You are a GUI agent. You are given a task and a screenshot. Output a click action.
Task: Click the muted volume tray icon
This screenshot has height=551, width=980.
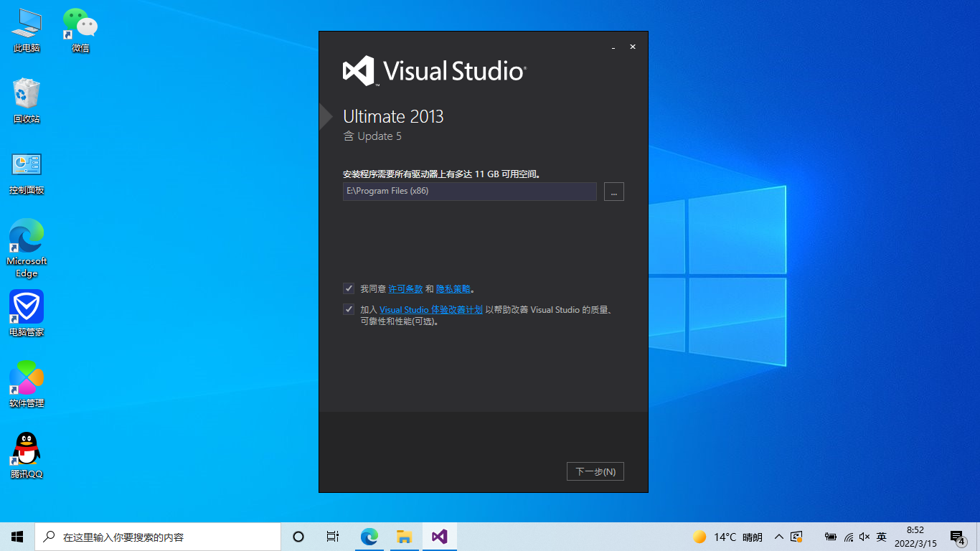(864, 537)
